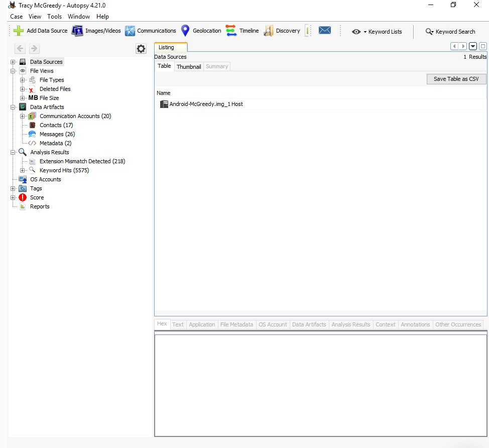Viewport: 489px width, 448px height.
Task: Expand the Keyword Hits node
Action: [x=22, y=170]
